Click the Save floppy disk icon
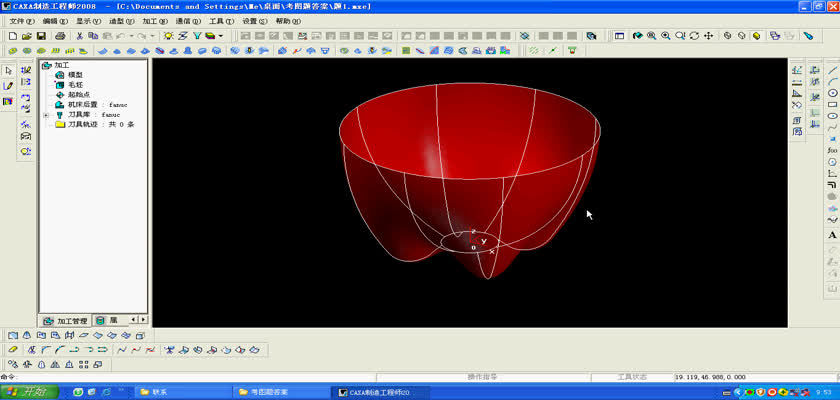Image resolution: width=840 pixels, height=400 pixels. pyautogui.click(x=41, y=36)
